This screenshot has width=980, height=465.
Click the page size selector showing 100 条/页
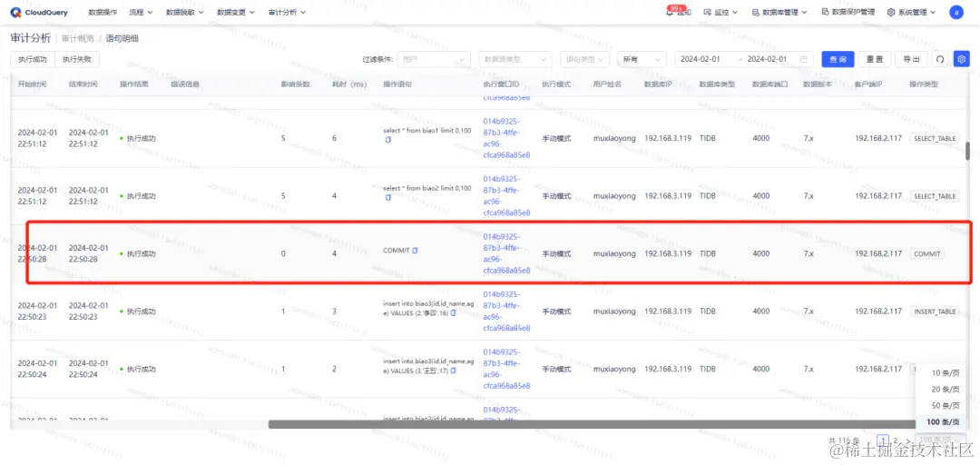tap(941, 440)
